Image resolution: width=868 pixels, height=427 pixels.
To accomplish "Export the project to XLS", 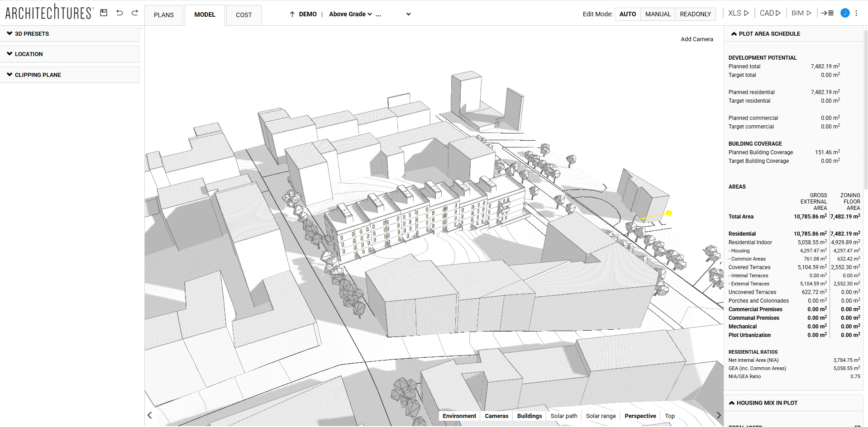I will coord(737,13).
